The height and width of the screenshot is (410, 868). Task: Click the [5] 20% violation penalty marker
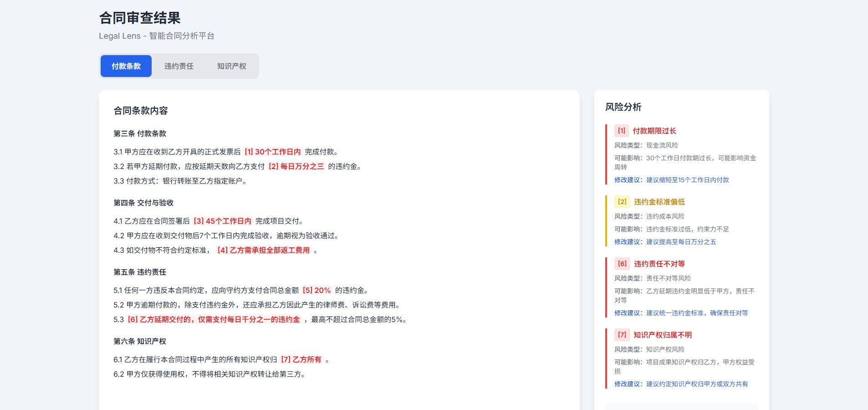[x=317, y=290]
